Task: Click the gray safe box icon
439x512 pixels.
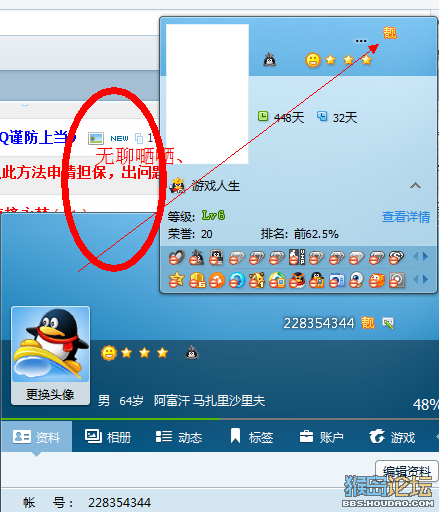Action: click(397, 280)
